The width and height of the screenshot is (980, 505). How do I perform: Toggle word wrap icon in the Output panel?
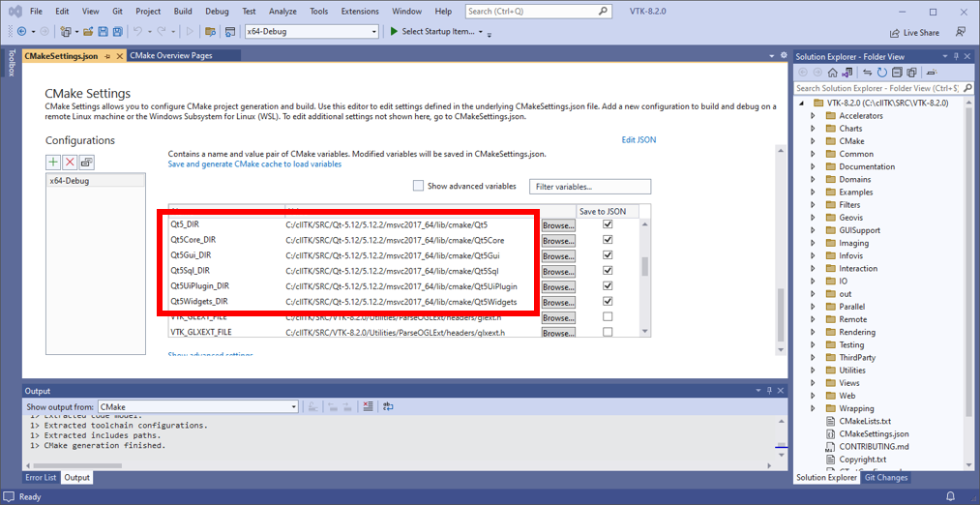tap(388, 406)
